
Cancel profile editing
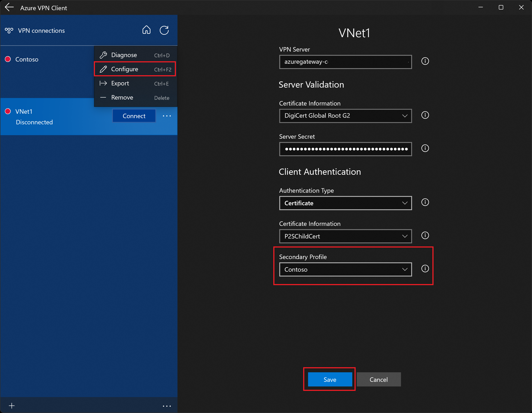379,379
